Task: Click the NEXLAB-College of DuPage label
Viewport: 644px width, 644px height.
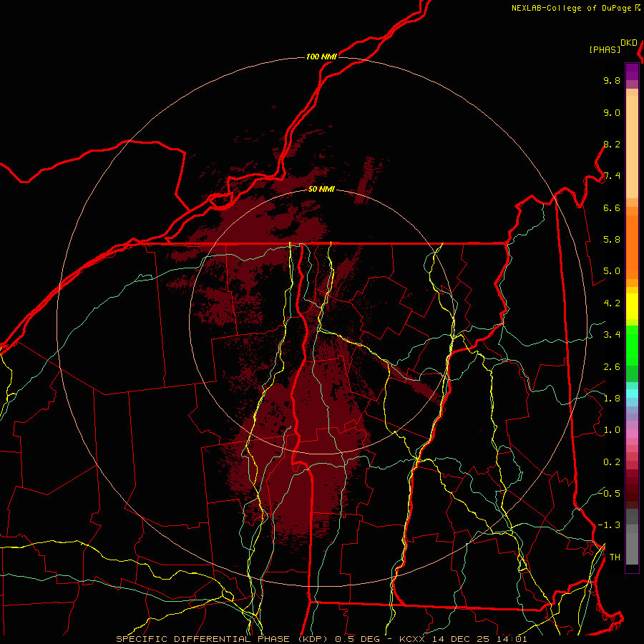Action: click(572, 8)
